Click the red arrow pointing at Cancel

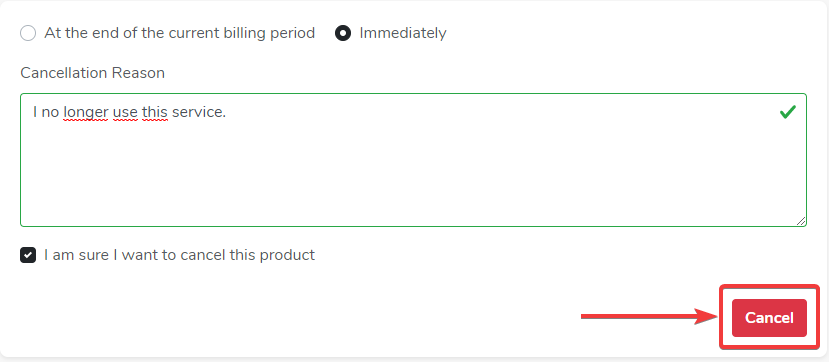click(x=649, y=317)
